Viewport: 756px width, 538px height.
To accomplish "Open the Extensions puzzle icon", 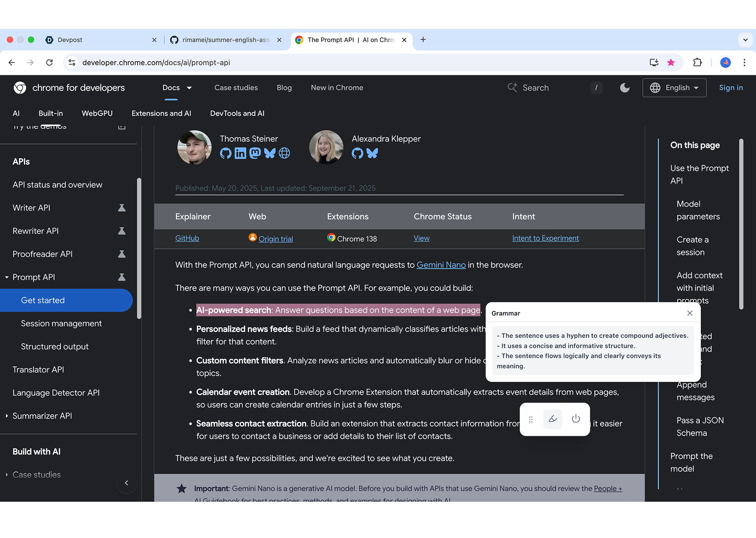I will tap(697, 63).
